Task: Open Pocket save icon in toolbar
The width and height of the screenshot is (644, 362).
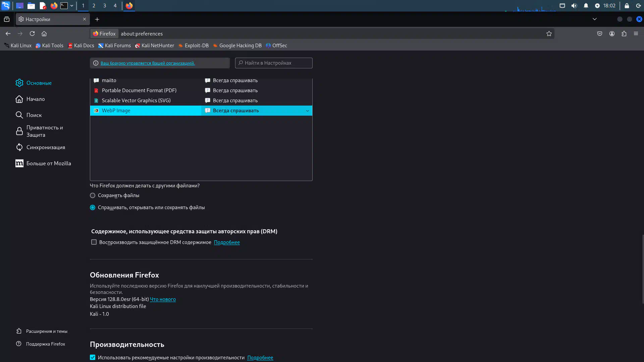Action: click(x=600, y=34)
